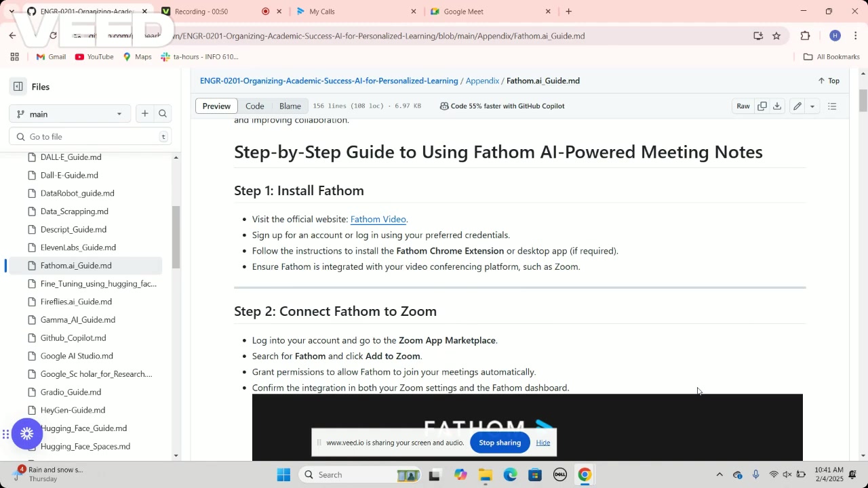The image size is (868, 488).
Task: Copy raw file contents via copy icon
Action: coord(762,106)
